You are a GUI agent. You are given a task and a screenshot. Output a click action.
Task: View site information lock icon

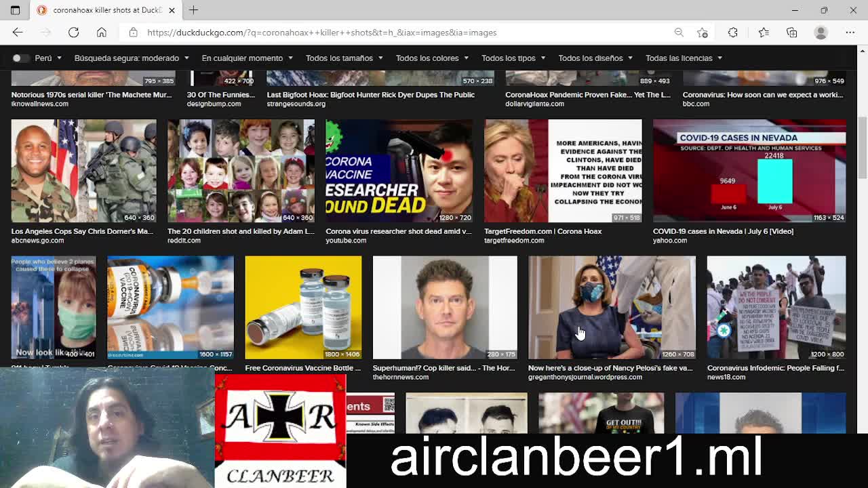(x=133, y=33)
